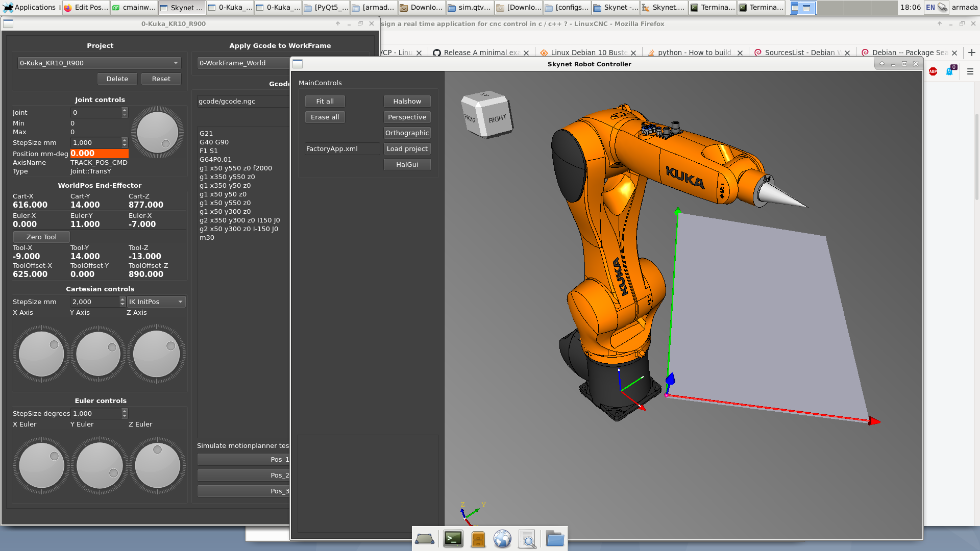
Task: Switch to 'Edit Pos...' taskbar window
Action: [x=86, y=7]
